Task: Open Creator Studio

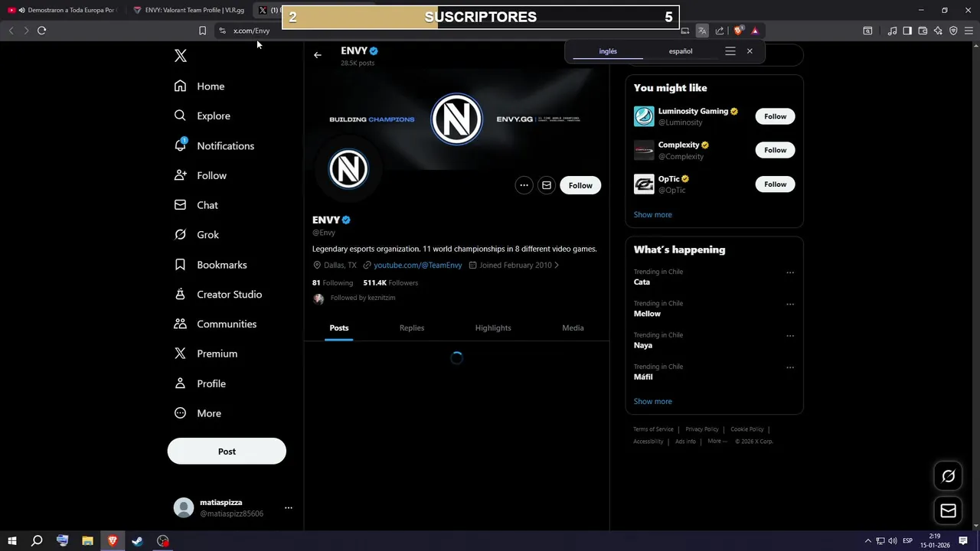Action: [x=217, y=295]
